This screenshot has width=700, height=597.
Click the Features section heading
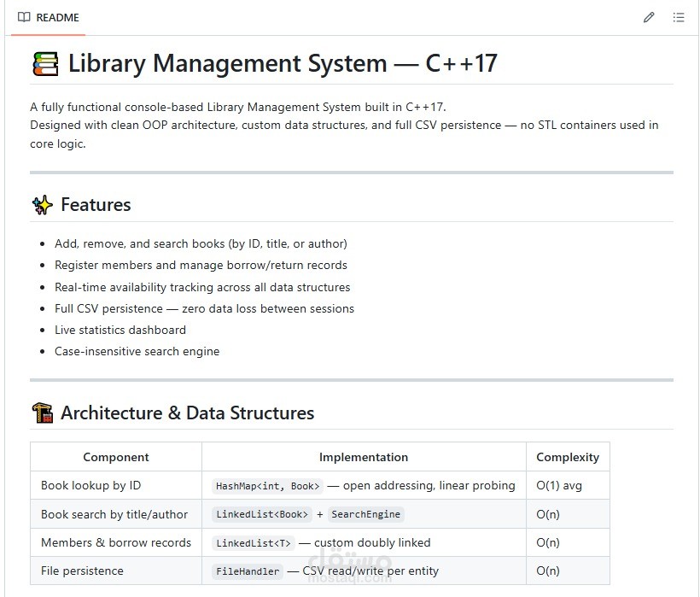[96, 205]
